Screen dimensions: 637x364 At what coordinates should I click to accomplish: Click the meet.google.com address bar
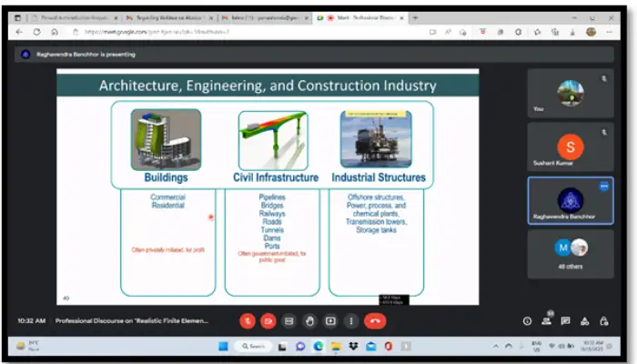227,32
